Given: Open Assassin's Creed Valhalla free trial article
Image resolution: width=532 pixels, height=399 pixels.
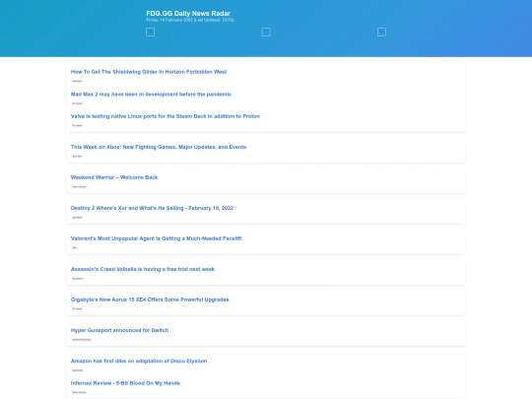Looking at the screenshot, I should [143, 269].
